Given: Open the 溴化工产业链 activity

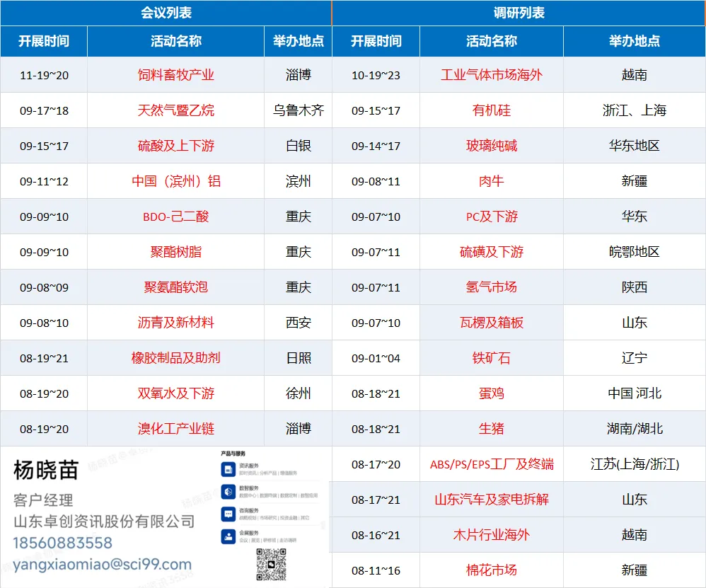Looking at the screenshot, I should click(x=175, y=429).
